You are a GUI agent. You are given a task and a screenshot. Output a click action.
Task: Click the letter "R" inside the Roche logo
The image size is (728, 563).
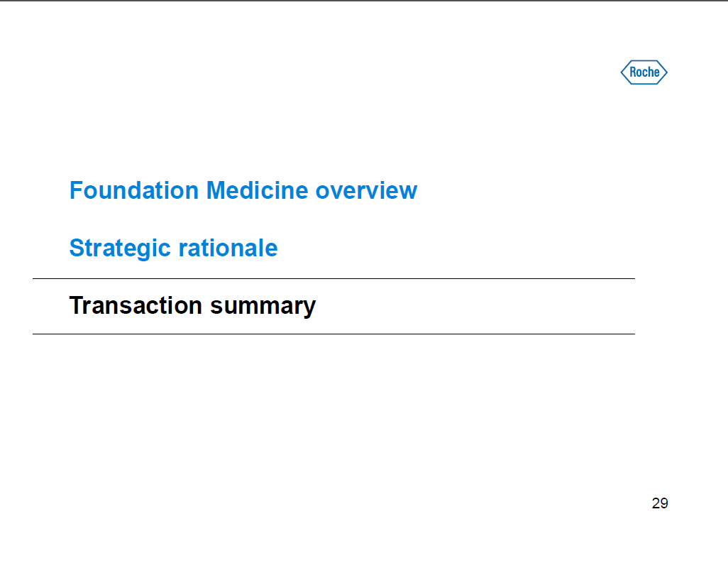634,72
